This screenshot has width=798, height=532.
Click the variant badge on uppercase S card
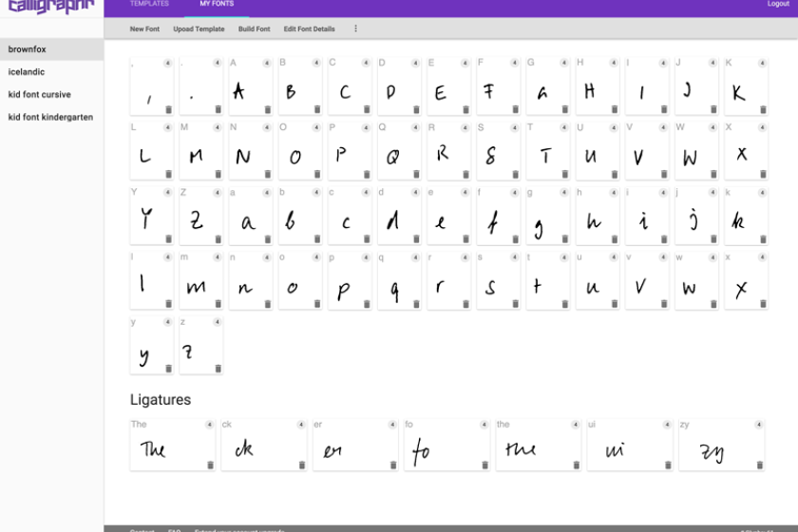click(515, 128)
